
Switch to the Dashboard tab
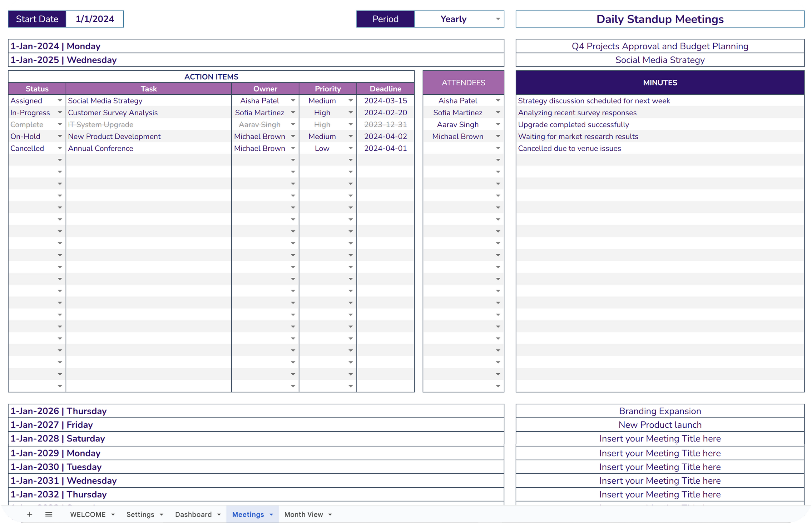pyautogui.click(x=193, y=514)
